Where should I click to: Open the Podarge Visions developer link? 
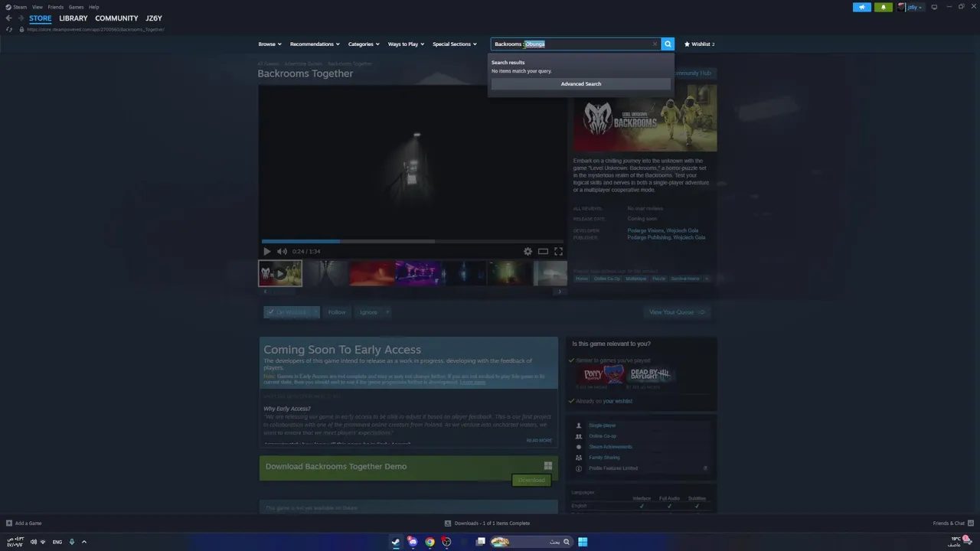(645, 230)
